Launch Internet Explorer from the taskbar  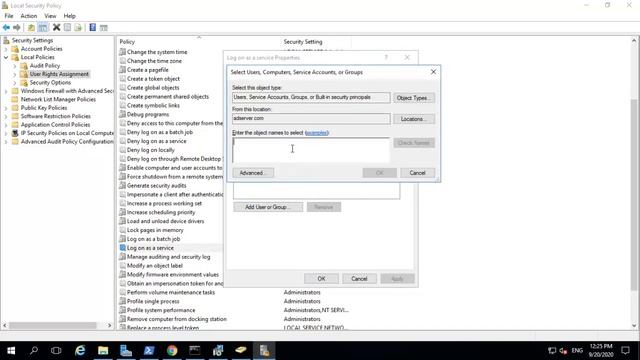[x=80, y=350]
